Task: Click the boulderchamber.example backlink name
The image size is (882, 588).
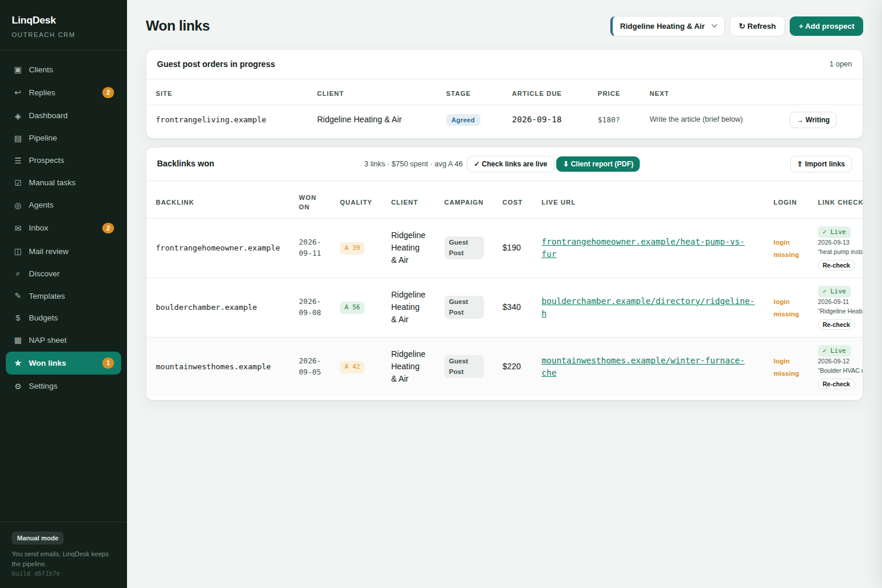Action: tap(206, 308)
